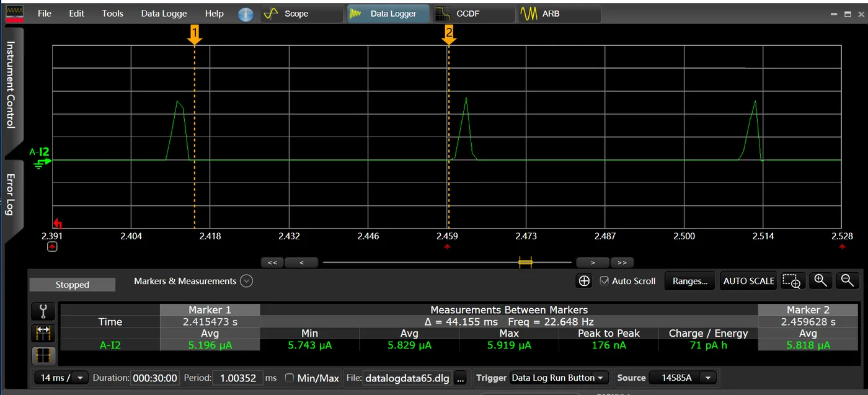Viewport: 868px width, 395px height.
Task: Switch to the Scope tab
Action: 301,14
